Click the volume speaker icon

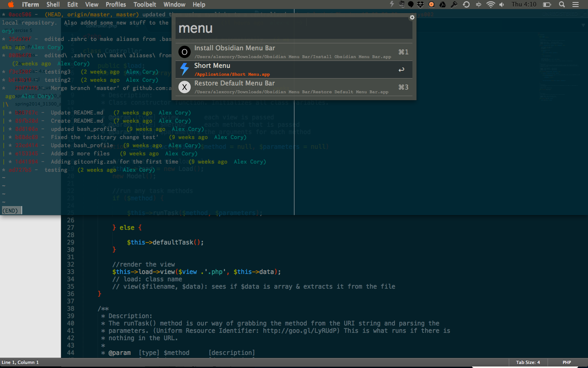tap(501, 4)
